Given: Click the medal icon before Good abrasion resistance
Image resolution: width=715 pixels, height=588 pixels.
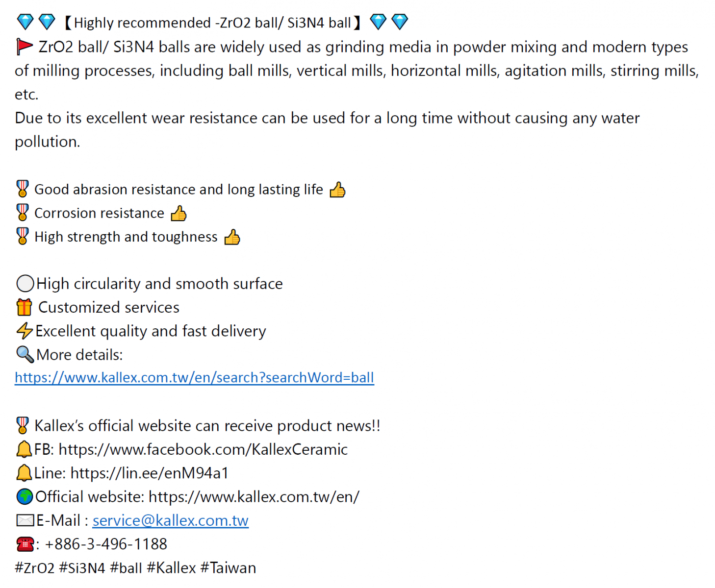Looking at the screenshot, I should (x=23, y=189).
